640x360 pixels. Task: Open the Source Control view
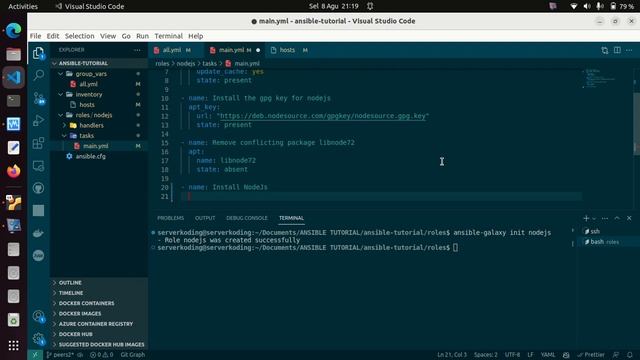(x=38, y=98)
